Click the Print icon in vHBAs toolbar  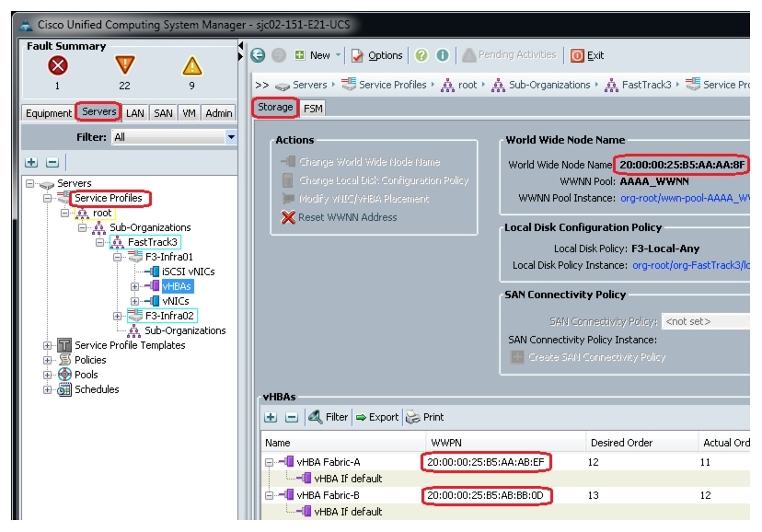(413, 417)
